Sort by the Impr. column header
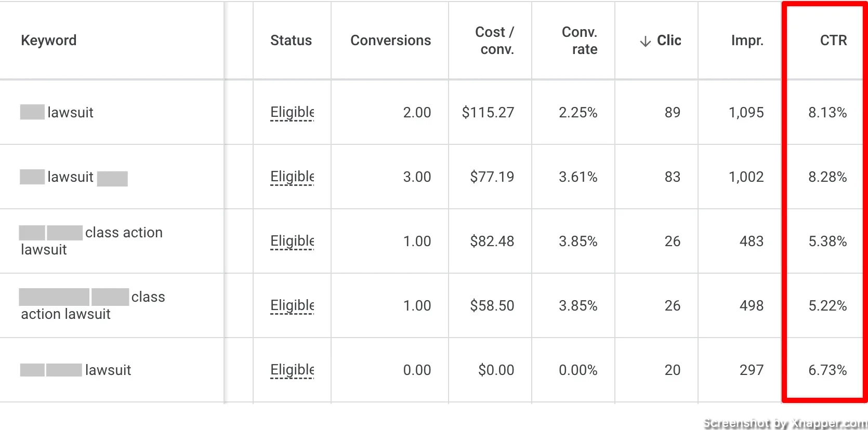Image resolution: width=868 pixels, height=430 pixels. 747,41
